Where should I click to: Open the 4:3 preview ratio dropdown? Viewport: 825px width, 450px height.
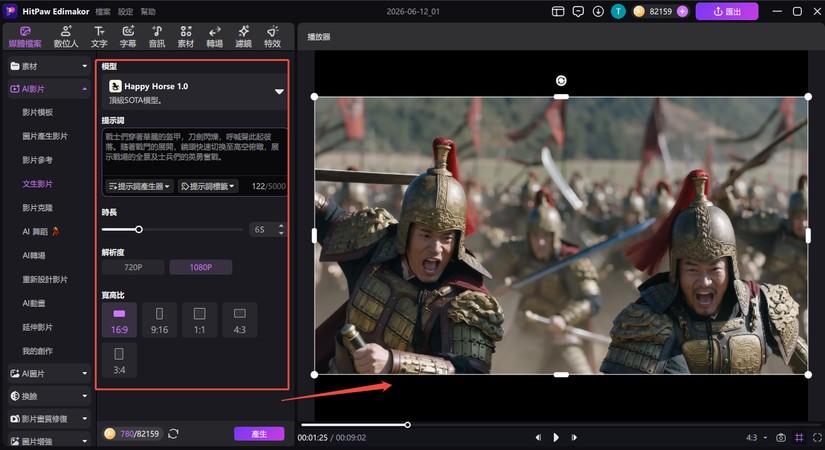[756, 437]
